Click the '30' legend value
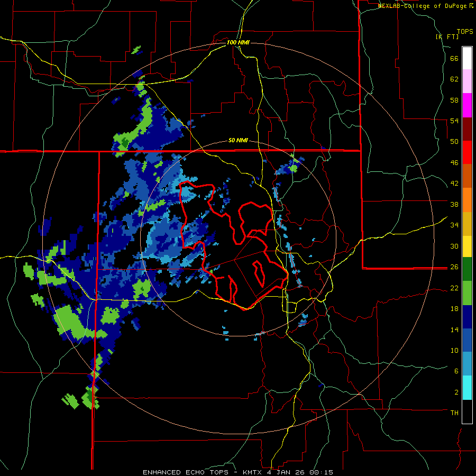This screenshot has width=476, height=476. coord(454,246)
